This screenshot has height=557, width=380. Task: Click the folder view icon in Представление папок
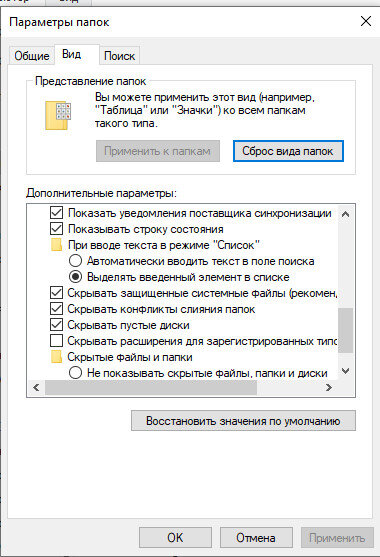[58, 115]
